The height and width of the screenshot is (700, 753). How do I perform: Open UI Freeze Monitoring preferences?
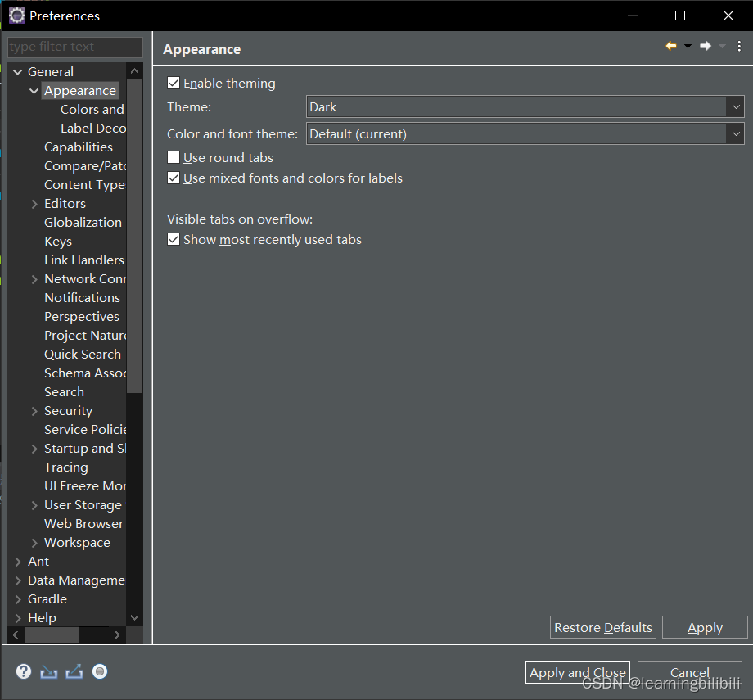(85, 486)
